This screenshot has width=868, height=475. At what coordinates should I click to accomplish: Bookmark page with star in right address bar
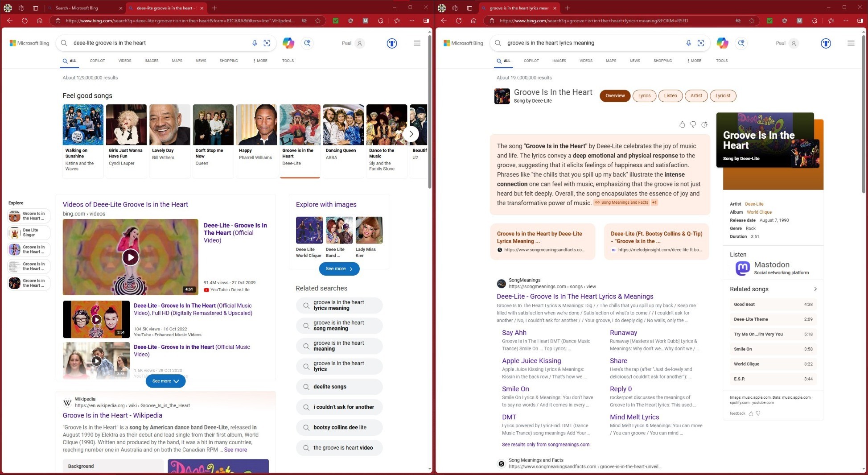click(x=752, y=21)
